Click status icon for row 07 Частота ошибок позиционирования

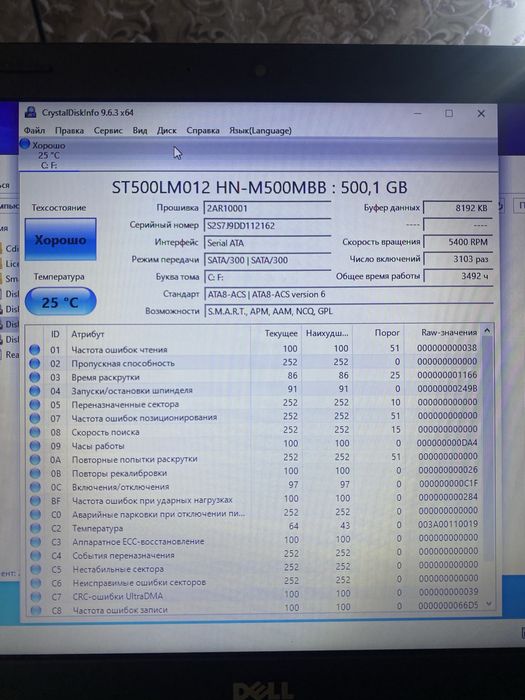(35, 418)
